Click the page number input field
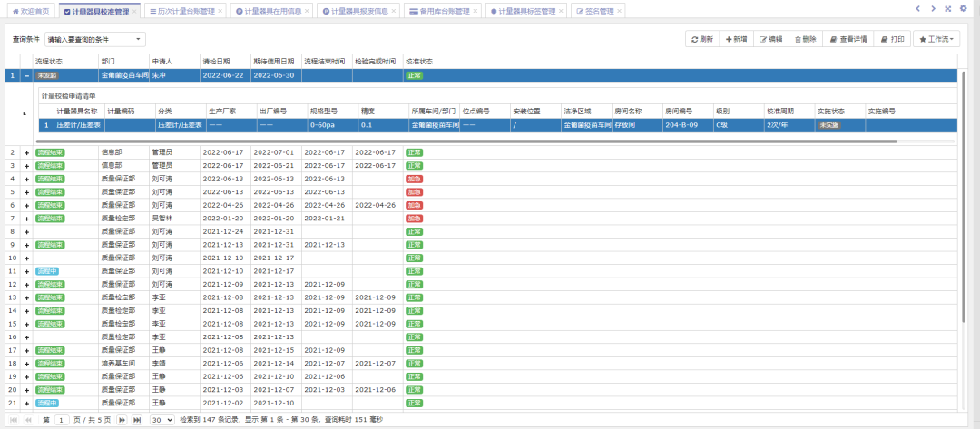The height and width of the screenshot is (429, 980). pos(62,420)
